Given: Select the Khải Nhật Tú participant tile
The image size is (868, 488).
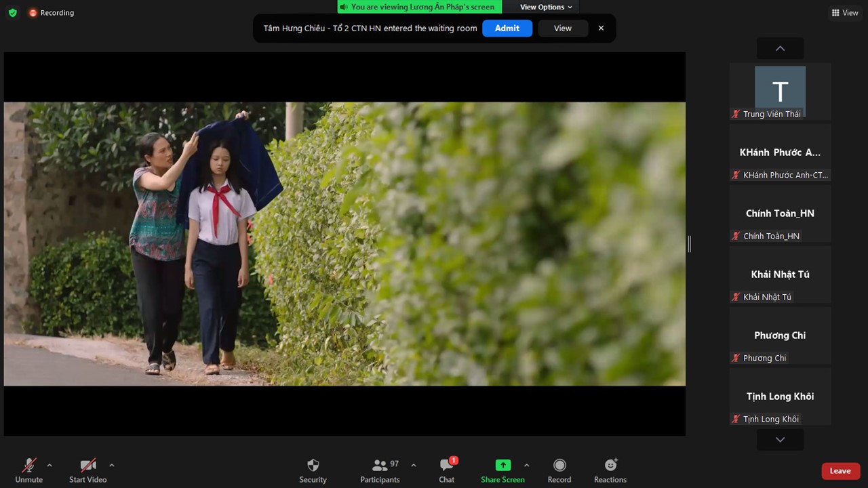Looking at the screenshot, I should tap(780, 274).
